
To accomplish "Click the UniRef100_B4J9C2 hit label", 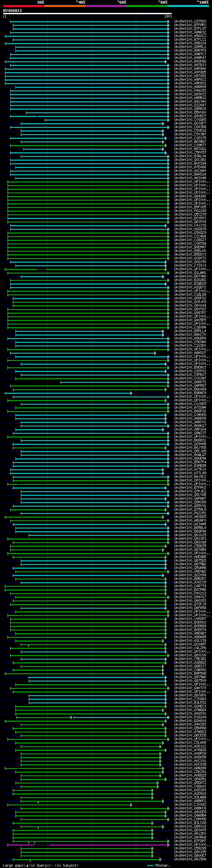I will (x=190, y=477).
